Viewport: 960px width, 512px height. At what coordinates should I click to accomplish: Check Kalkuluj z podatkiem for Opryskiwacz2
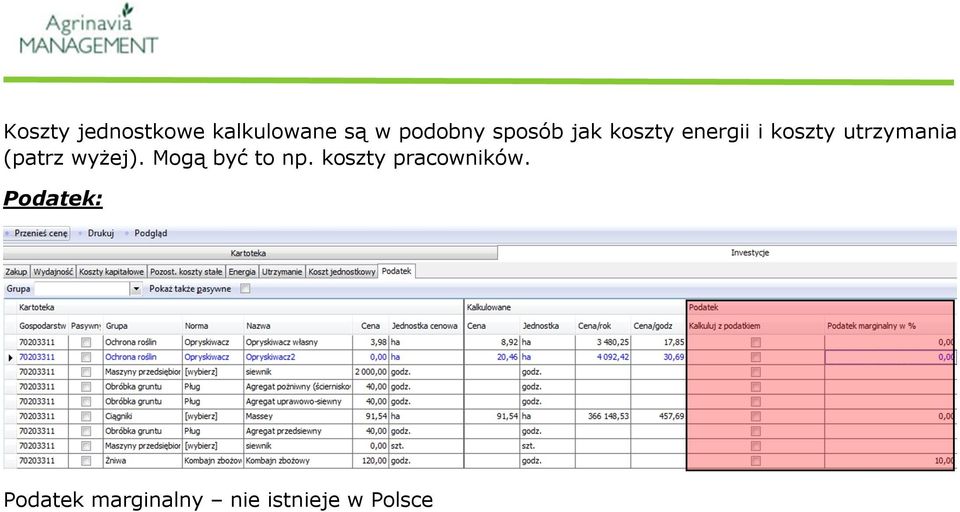coord(756,357)
